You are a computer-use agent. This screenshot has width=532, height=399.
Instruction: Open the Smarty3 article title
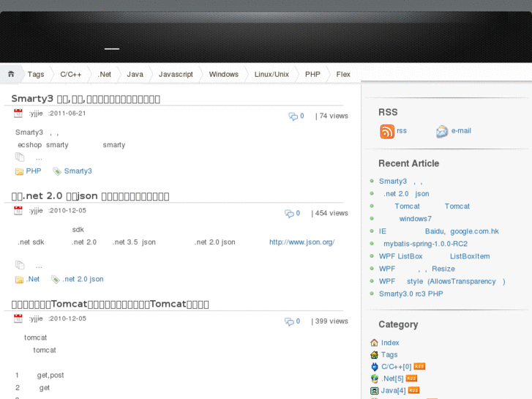86,99
